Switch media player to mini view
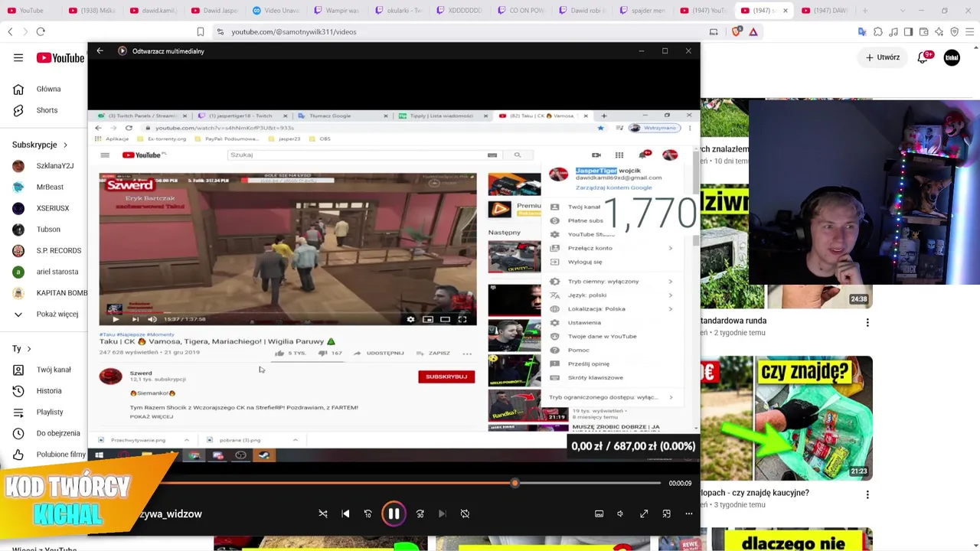The image size is (980, 551). click(666, 514)
